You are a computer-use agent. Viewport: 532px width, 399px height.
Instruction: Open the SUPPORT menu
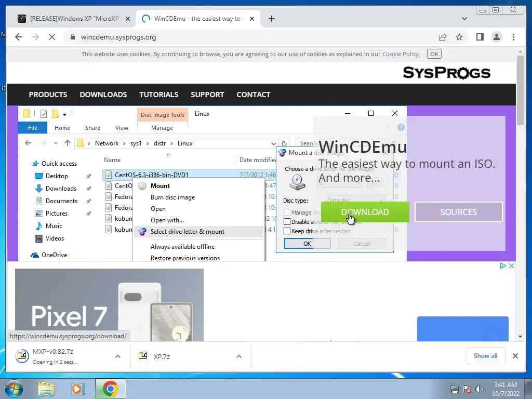[207, 95]
